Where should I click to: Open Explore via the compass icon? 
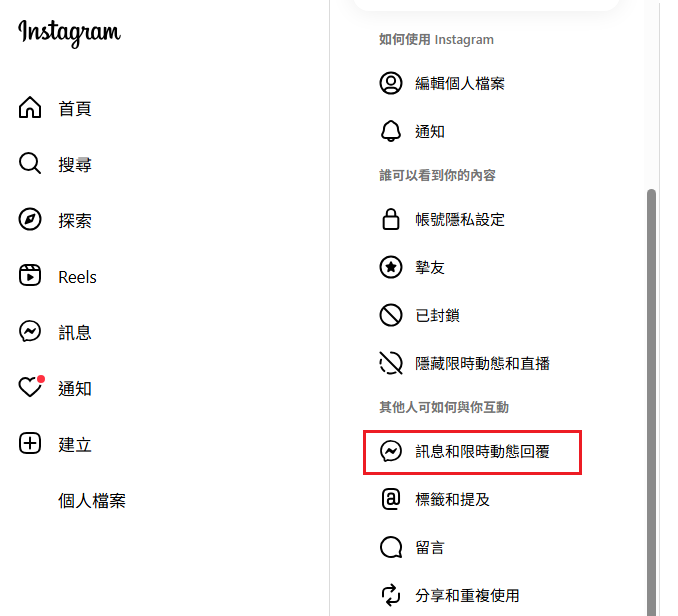tap(30, 220)
